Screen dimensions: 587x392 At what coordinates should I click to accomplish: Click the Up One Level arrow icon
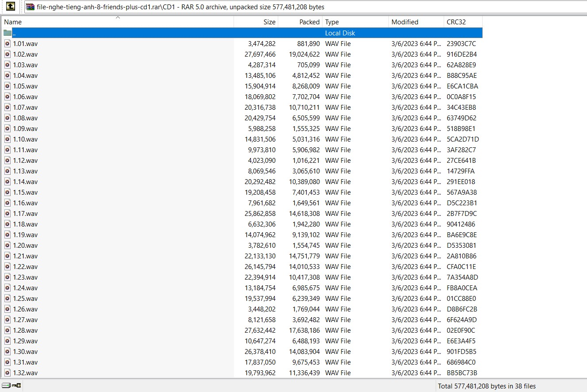11,6
